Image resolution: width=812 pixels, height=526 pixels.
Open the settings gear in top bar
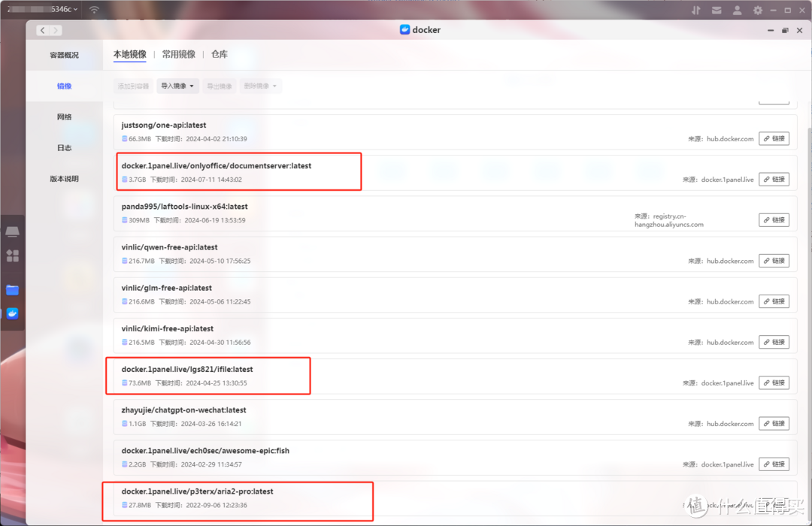pyautogui.click(x=758, y=11)
